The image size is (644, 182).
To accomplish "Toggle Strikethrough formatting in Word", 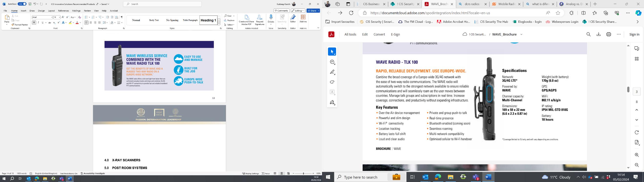I will pyautogui.click(x=50, y=23).
